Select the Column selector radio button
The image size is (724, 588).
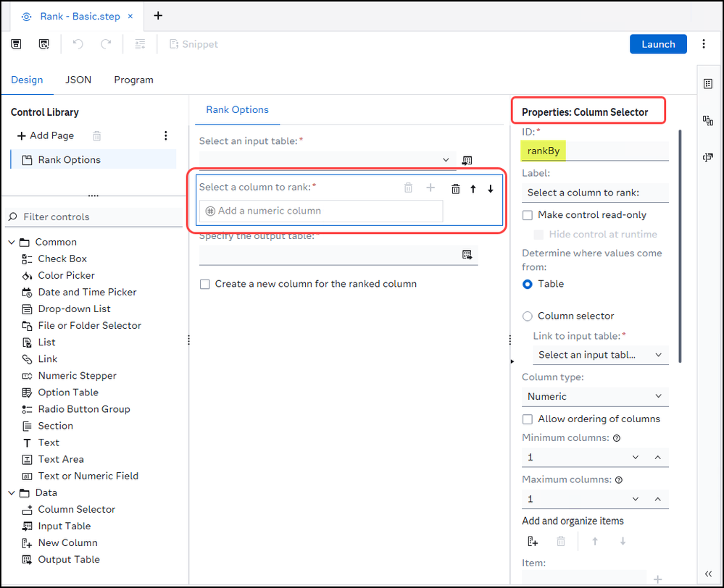click(528, 316)
